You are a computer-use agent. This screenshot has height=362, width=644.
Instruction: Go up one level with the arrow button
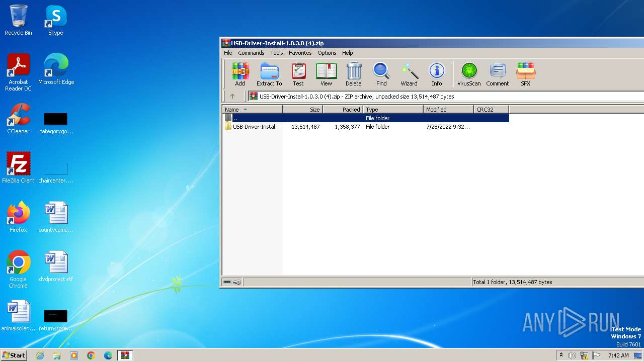(232, 96)
